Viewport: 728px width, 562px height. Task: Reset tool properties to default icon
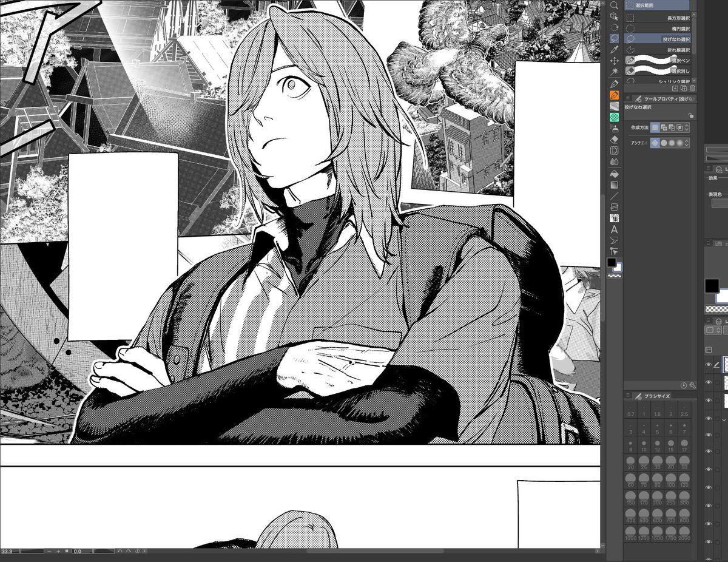(684, 385)
